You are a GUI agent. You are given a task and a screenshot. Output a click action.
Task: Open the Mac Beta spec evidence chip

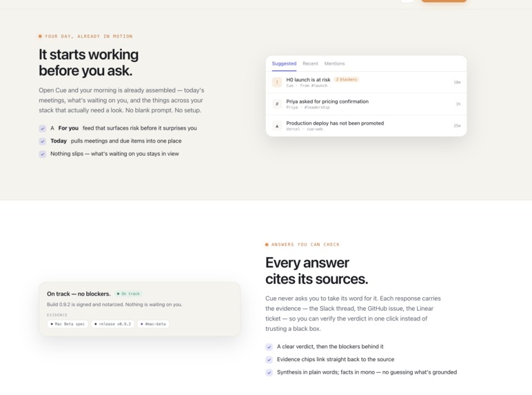point(68,324)
